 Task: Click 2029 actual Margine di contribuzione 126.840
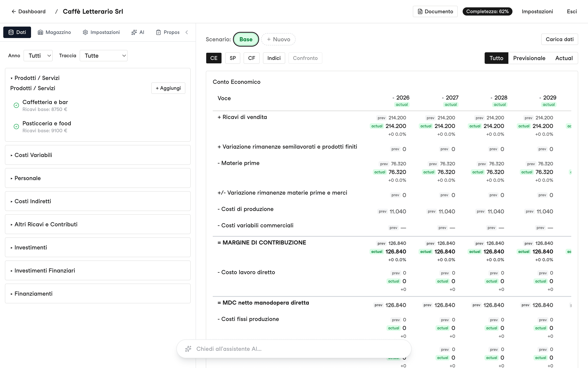click(542, 251)
